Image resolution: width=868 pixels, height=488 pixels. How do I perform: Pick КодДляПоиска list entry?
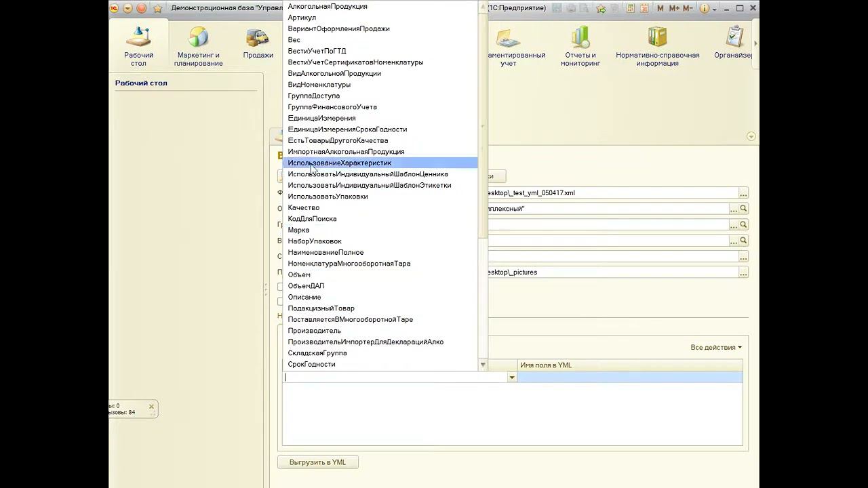[x=380, y=219]
